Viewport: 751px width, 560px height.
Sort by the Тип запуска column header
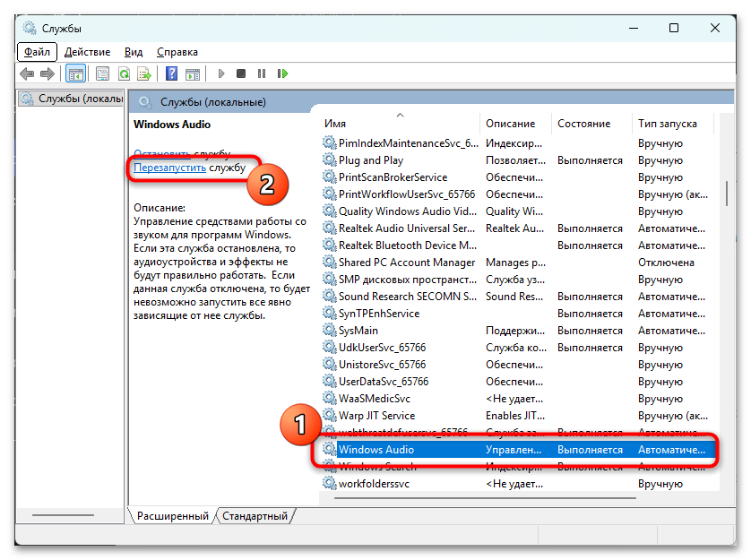click(672, 124)
